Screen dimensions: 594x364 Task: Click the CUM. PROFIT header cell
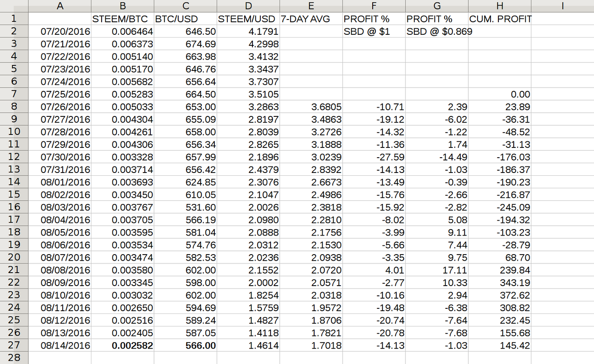(500, 19)
